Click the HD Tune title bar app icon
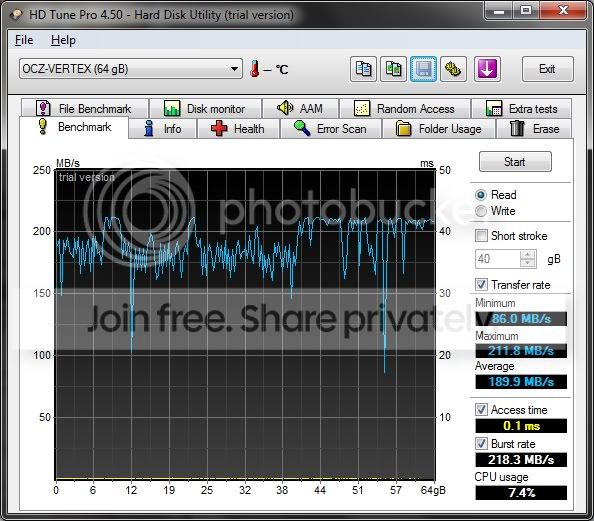The height and width of the screenshot is (521, 594). click(16, 14)
